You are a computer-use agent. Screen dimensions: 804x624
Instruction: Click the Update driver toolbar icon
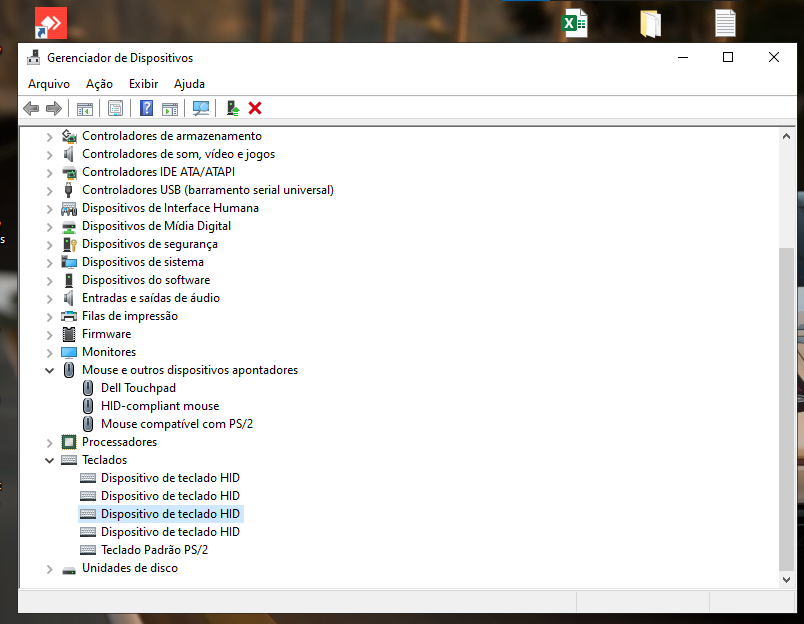pyautogui.click(x=233, y=108)
